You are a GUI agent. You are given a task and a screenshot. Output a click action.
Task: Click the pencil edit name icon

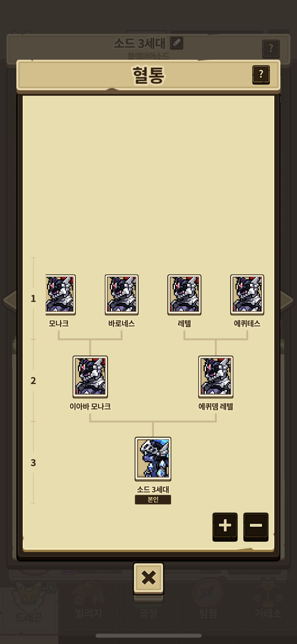pos(177,43)
